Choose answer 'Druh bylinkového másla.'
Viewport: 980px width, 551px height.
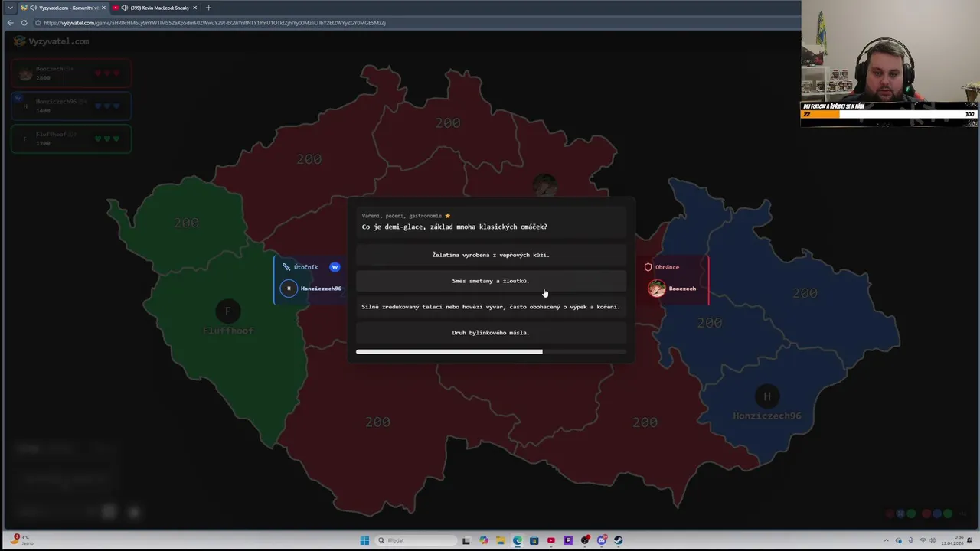point(491,333)
